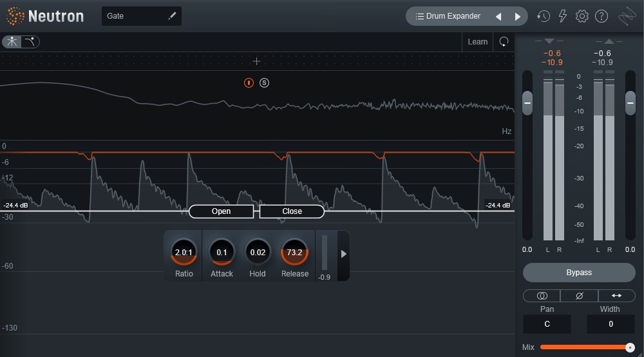Image resolution: width=644 pixels, height=357 pixels.
Task: Click the Hold knob 0.02
Action: pyautogui.click(x=258, y=252)
